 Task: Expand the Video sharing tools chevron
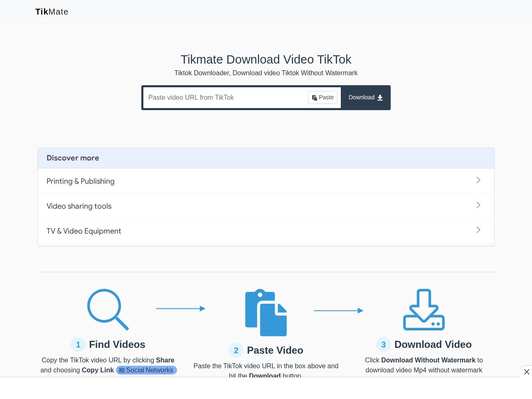click(478, 205)
